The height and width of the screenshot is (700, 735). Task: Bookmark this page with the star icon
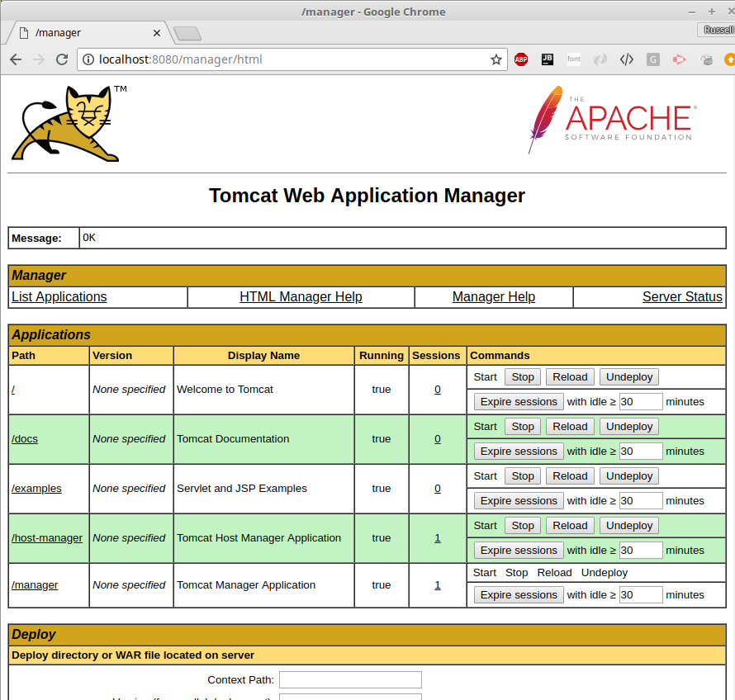(496, 59)
